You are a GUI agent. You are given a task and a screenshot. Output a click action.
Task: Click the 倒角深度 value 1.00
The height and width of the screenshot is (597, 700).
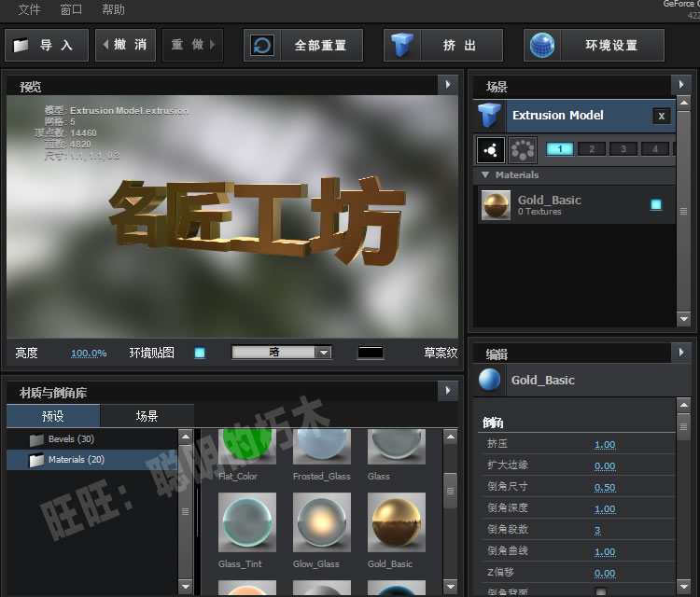pyautogui.click(x=605, y=508)
